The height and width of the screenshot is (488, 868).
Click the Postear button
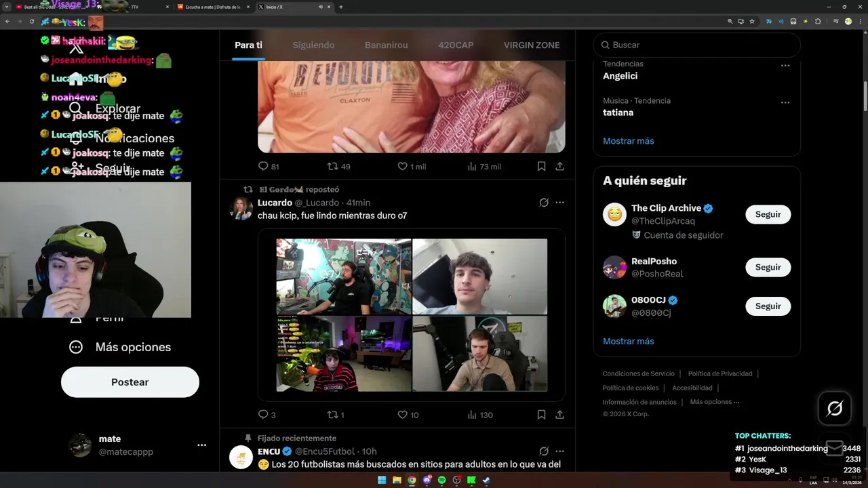[x=130, y=382]
